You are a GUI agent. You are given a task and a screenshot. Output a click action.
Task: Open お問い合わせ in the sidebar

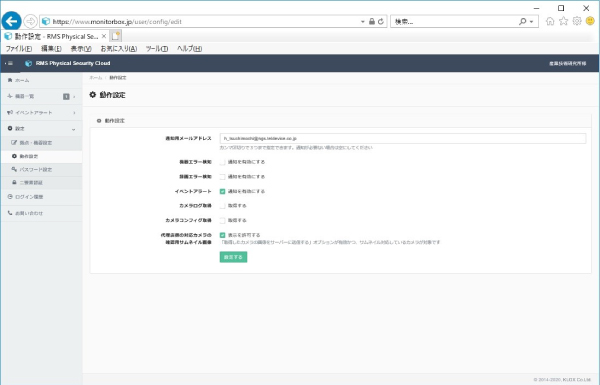(41, 213)
